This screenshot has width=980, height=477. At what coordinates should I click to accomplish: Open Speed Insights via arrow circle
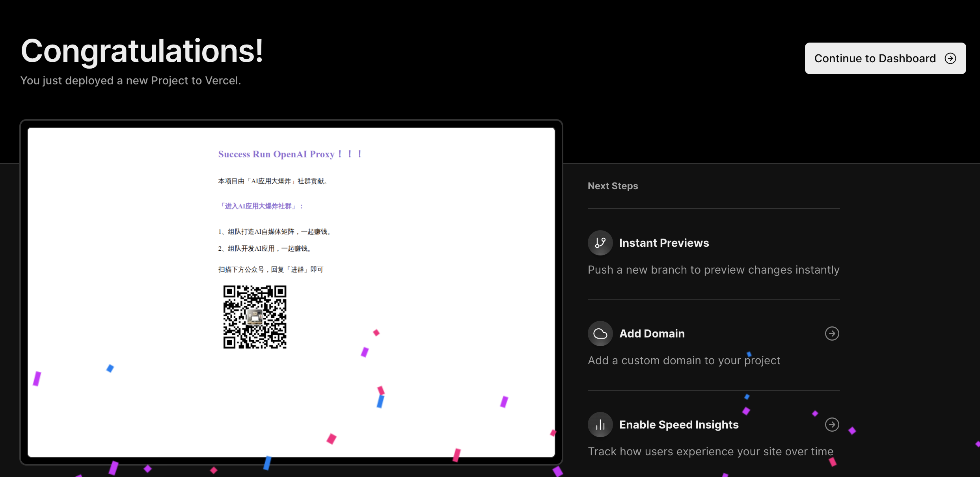832,425
